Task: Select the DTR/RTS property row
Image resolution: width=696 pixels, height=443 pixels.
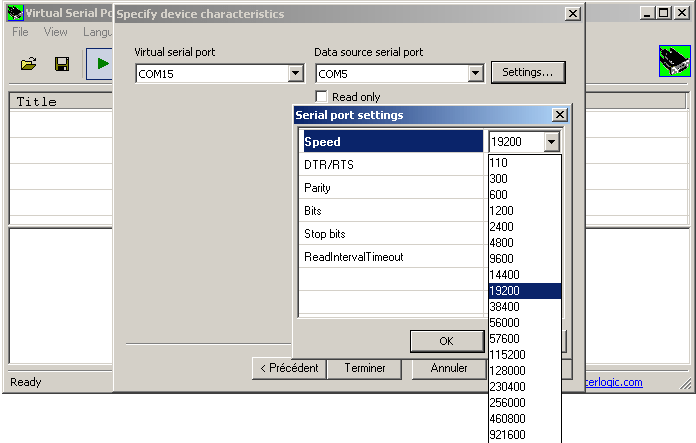Action: tap(393, 165)
